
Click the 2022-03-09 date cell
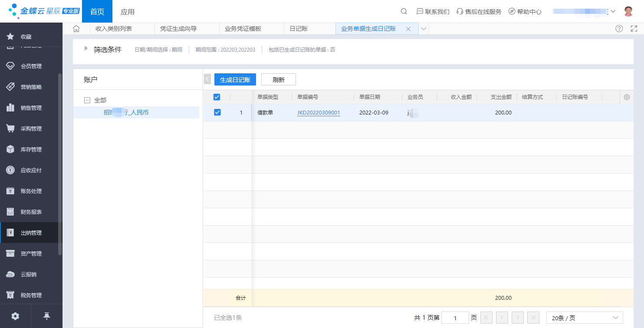[374, 113]
